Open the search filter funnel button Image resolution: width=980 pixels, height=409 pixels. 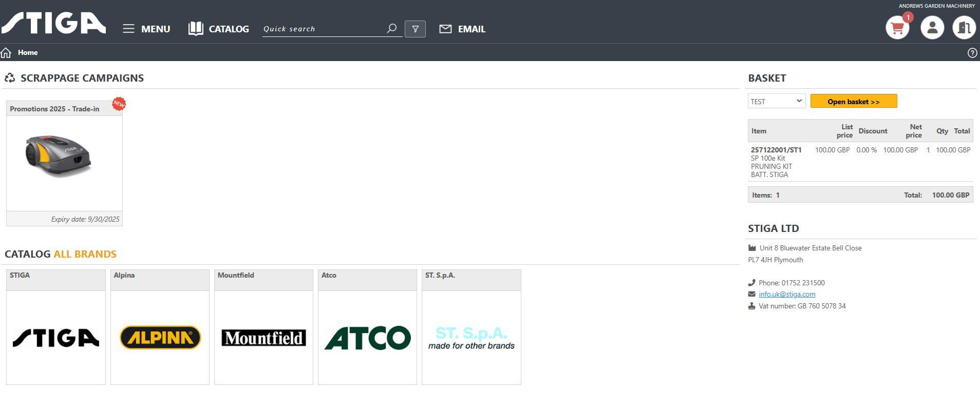point(415,29)
